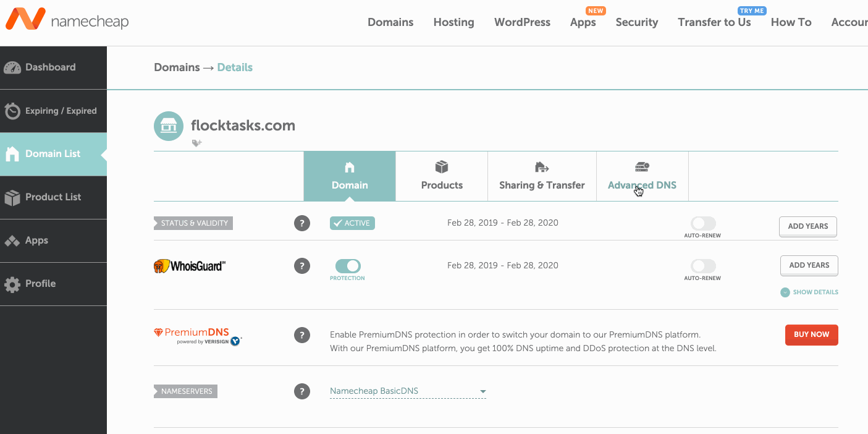Click help icon beside Status & Validity

pos(301,223)
